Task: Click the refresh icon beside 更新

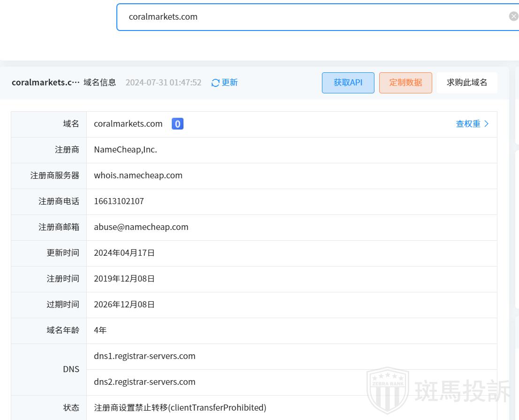Action: pyautogui.click(x=215, y=83)
